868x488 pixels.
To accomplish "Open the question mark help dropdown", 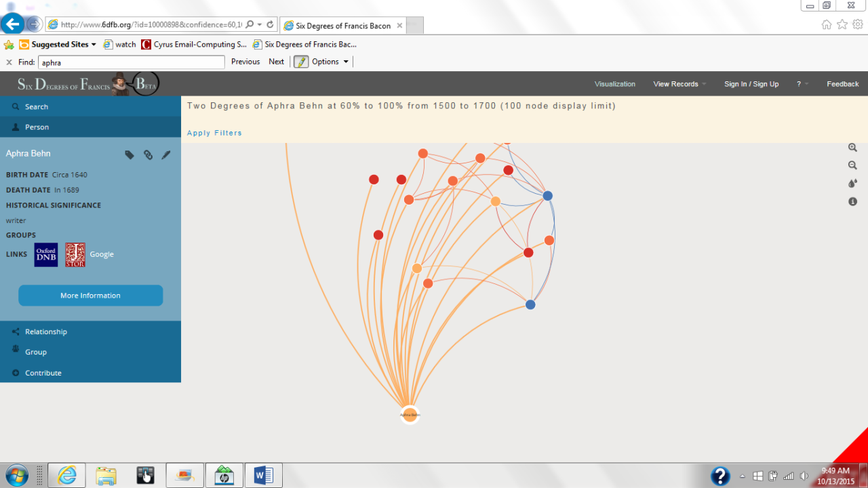I will click(802, 84).
